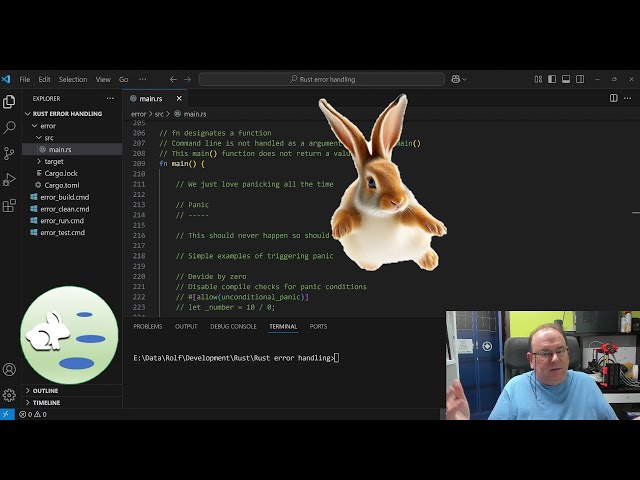Open the Source Control view
Viewport: 640px width, 480px height.
tap(9, 153)
